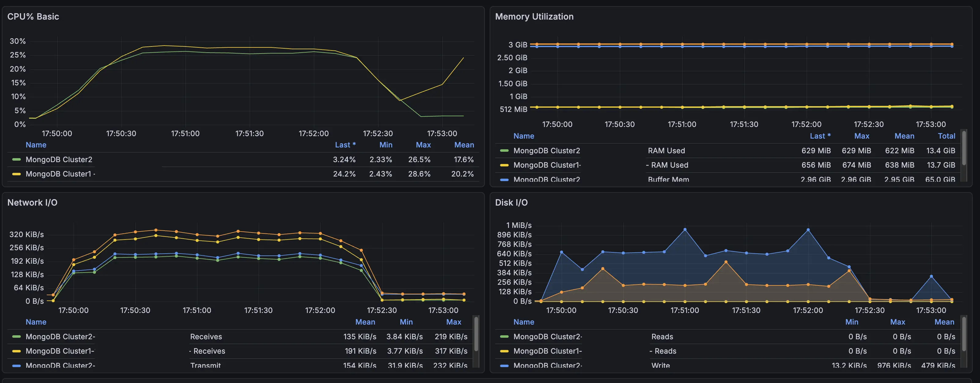Sort Disk I/O legend by Mean column
The image size is (980, 383).
pos(944,322)
